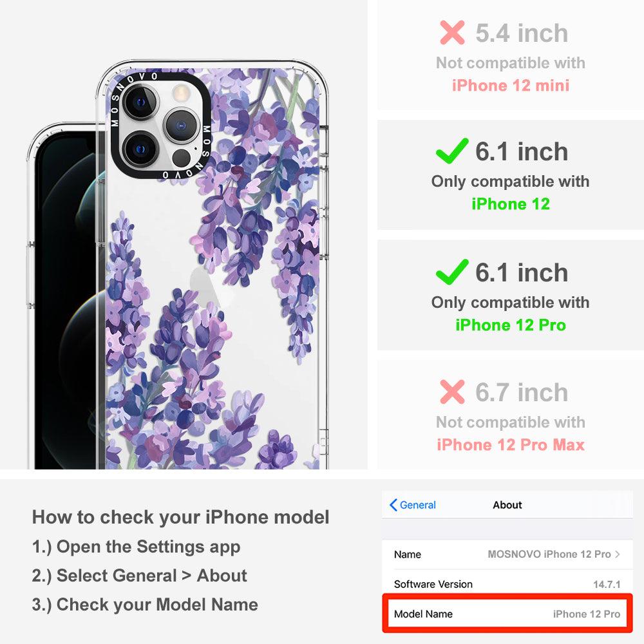Select the highlighted Model Name row
The height and width of the screenshot is (644, 644).
point(507,614)
